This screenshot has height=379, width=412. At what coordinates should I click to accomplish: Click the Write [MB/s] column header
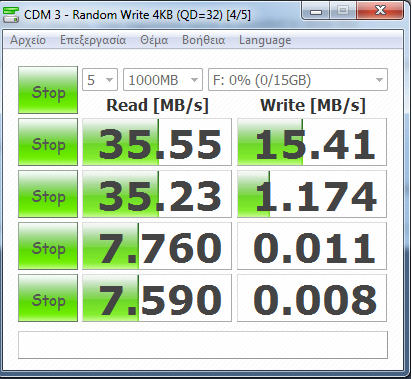pos(313,105)
